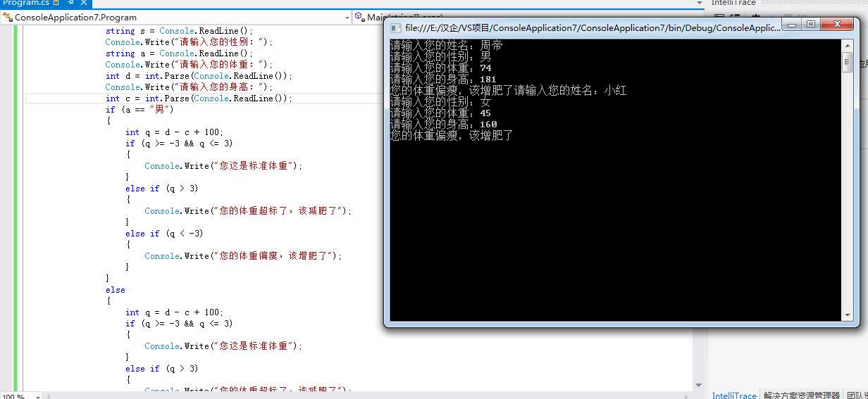The height and width of the screenshot is (399, 868).
Task: Click code line 'int d = int.Parse'
Action: 198,76
